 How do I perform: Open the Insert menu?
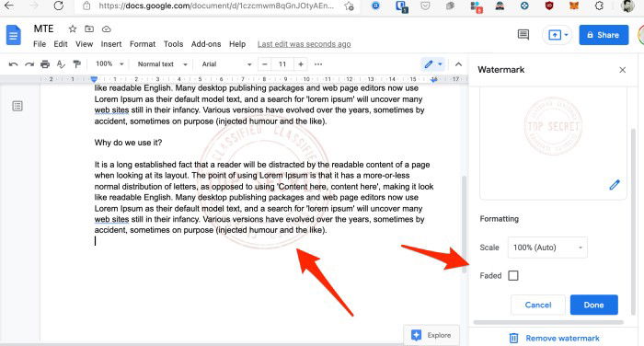[111, 44]
